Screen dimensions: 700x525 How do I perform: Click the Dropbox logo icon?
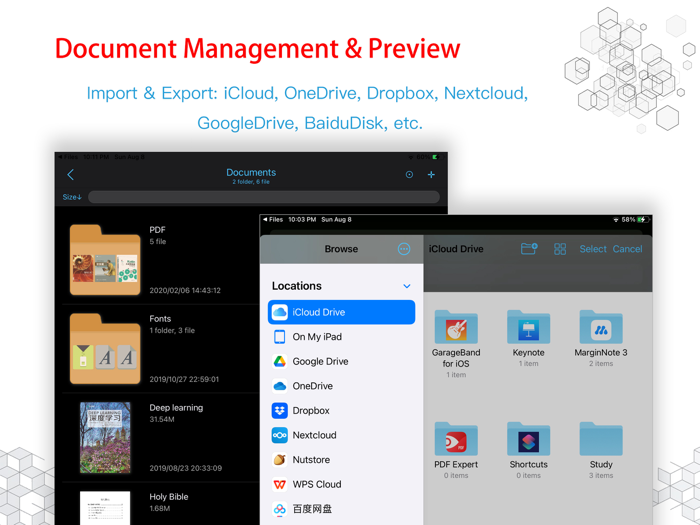(279, 410)
